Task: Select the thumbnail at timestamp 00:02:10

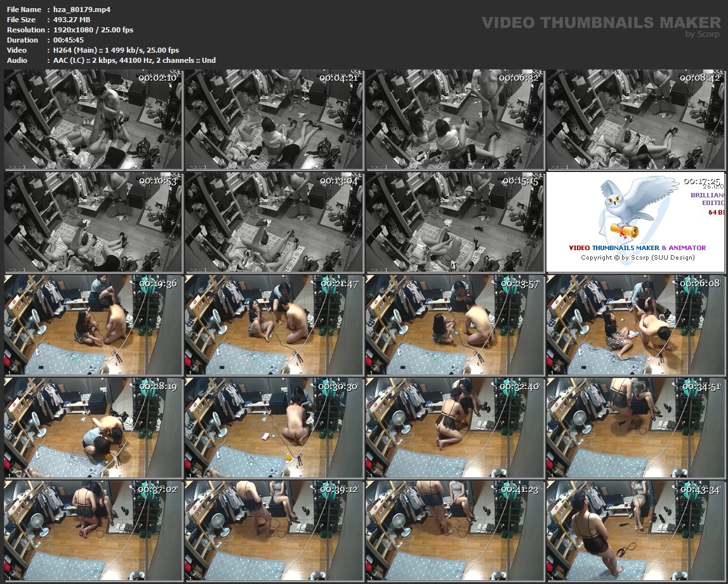Action: tap(93, 119)
